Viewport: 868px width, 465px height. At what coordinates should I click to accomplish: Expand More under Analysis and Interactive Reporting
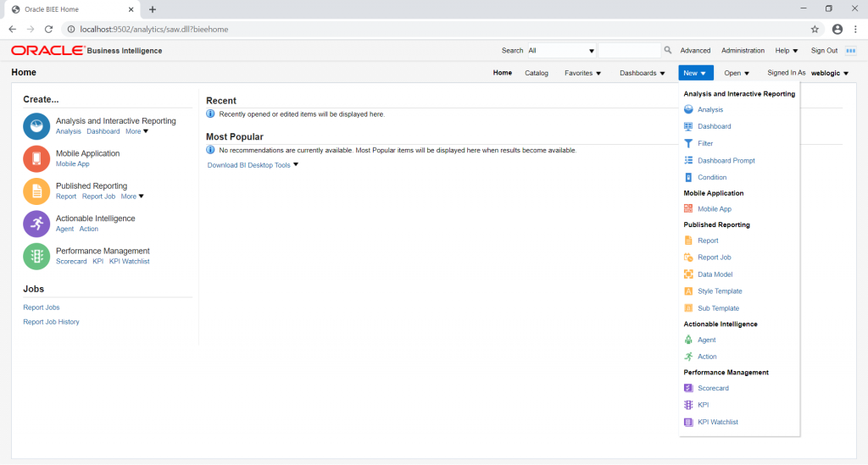(x=136, y=131)
